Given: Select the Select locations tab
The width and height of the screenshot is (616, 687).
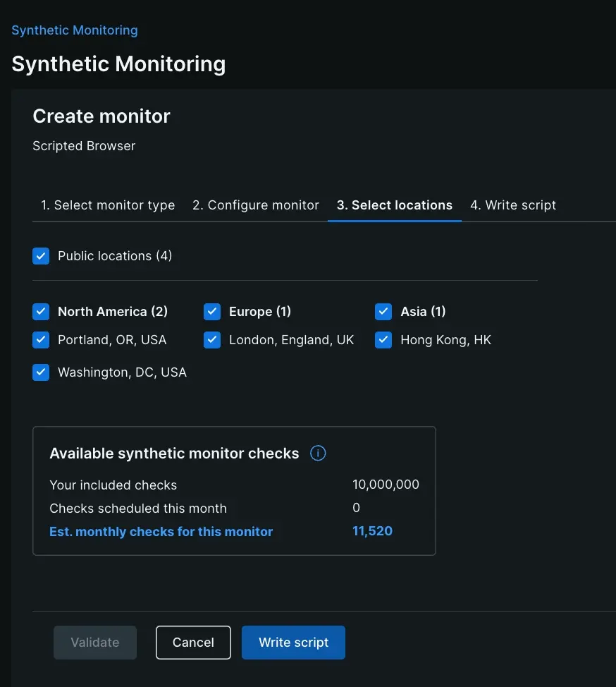Looking at the screenshot, I should coord(395,205).
